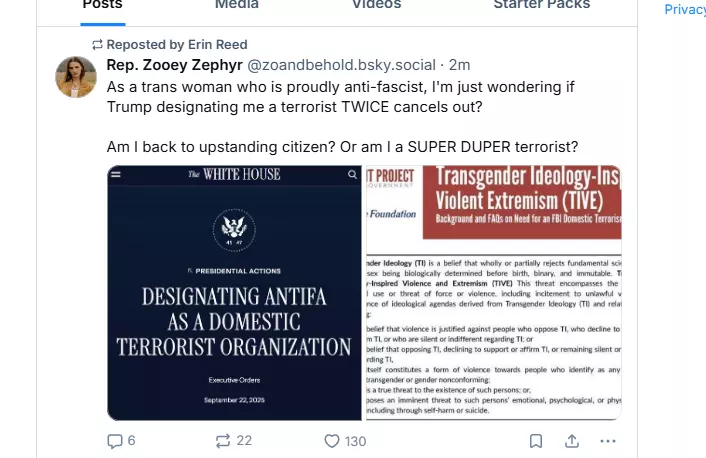The image size is (706, 458).
Task: Open the three-dot more options menu
Action: (608, 441)
